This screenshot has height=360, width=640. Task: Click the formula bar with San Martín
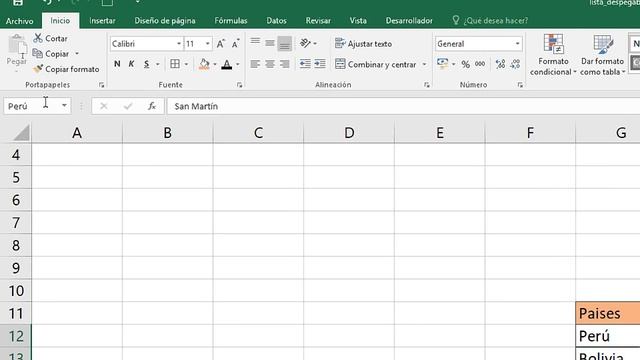click(403, 106)
